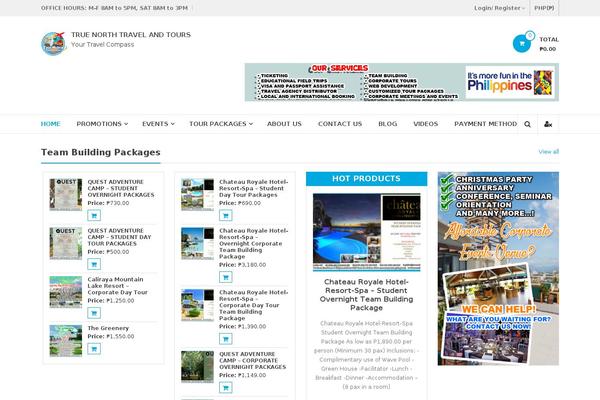Open Chateau Royale Corporate Day Tour Team Building title
The width and height of the screenshot is (600, 400).
point(253,305)
